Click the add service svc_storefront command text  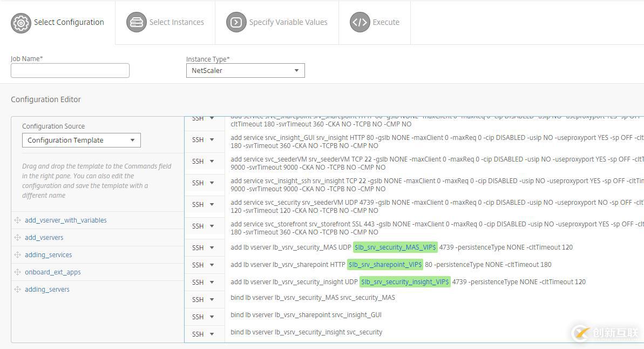coord(437,228)
